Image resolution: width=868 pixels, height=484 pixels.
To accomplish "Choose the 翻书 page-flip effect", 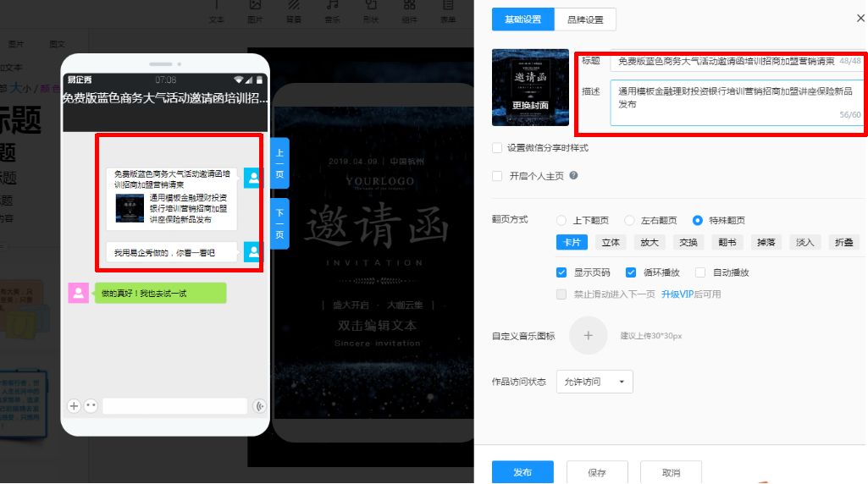I will pyautogui.click(x=727, y=242).
